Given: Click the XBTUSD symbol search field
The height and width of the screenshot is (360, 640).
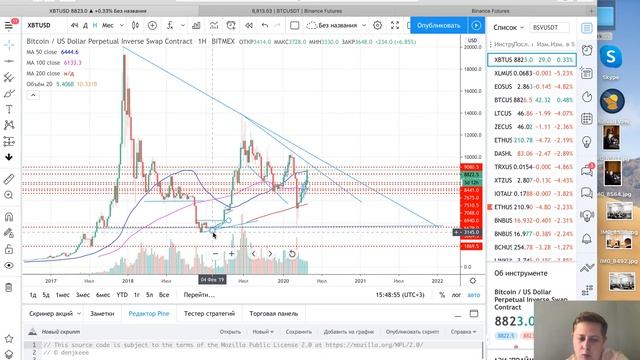Looking at the screenshot, I should (39, 26).
